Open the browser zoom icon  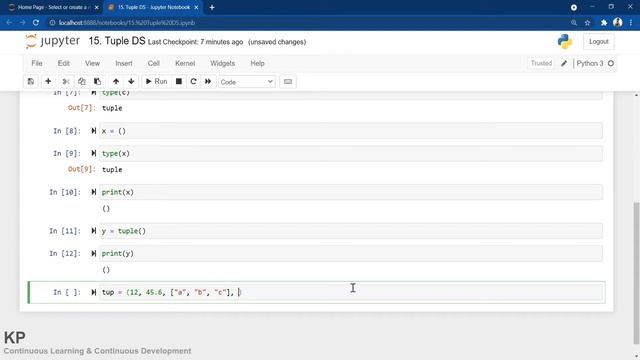tap(574, 23)
